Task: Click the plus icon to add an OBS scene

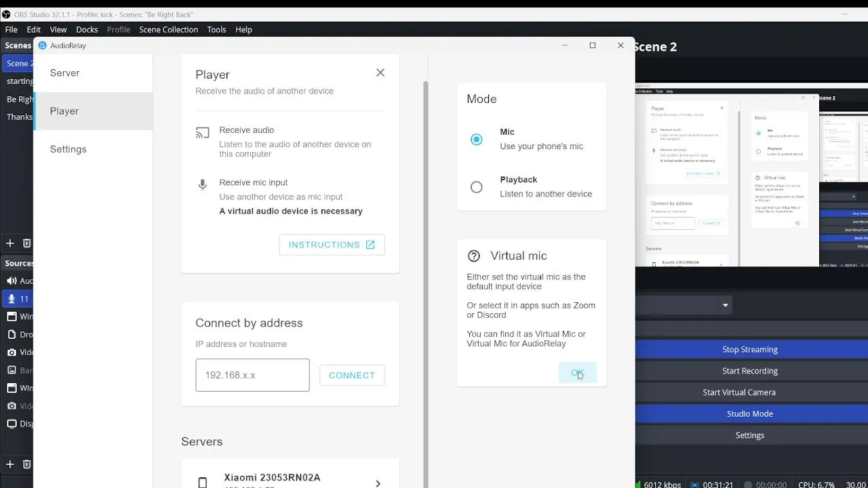Action: point(9,243)
